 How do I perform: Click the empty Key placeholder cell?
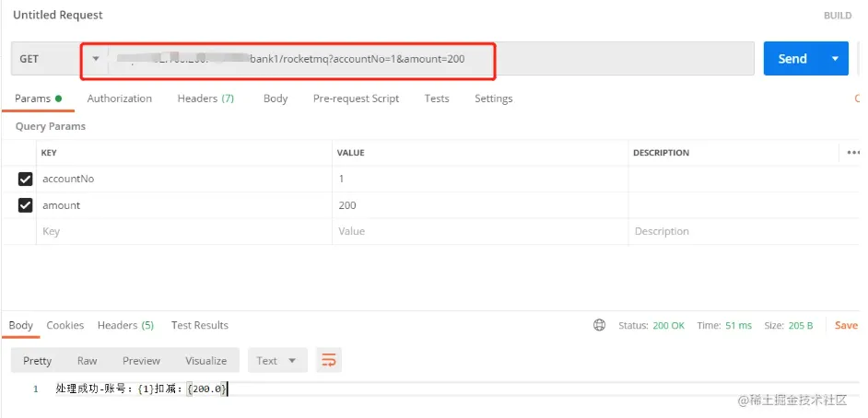184,231
